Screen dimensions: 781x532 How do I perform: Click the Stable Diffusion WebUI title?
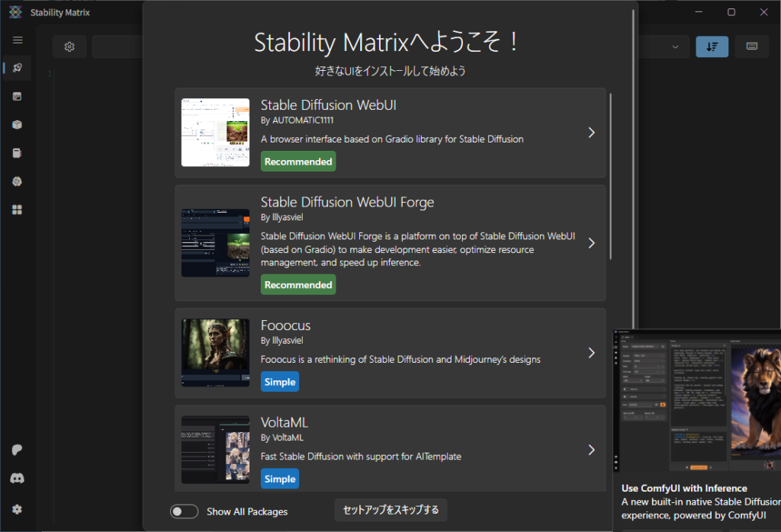pyautogui.click(x=328, y=105)
